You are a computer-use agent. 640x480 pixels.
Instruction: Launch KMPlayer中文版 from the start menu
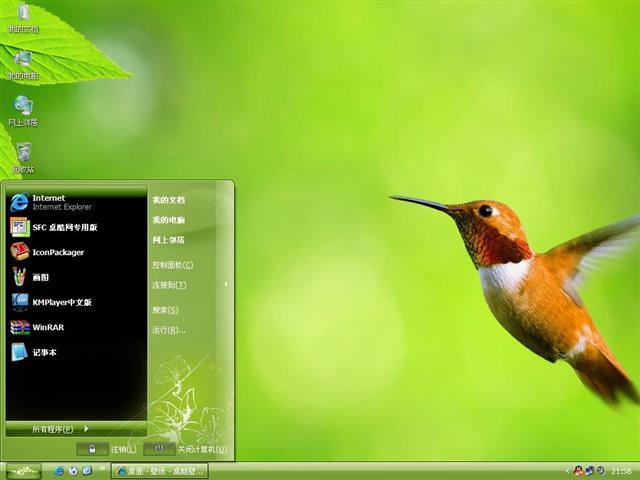coord(76,302)
